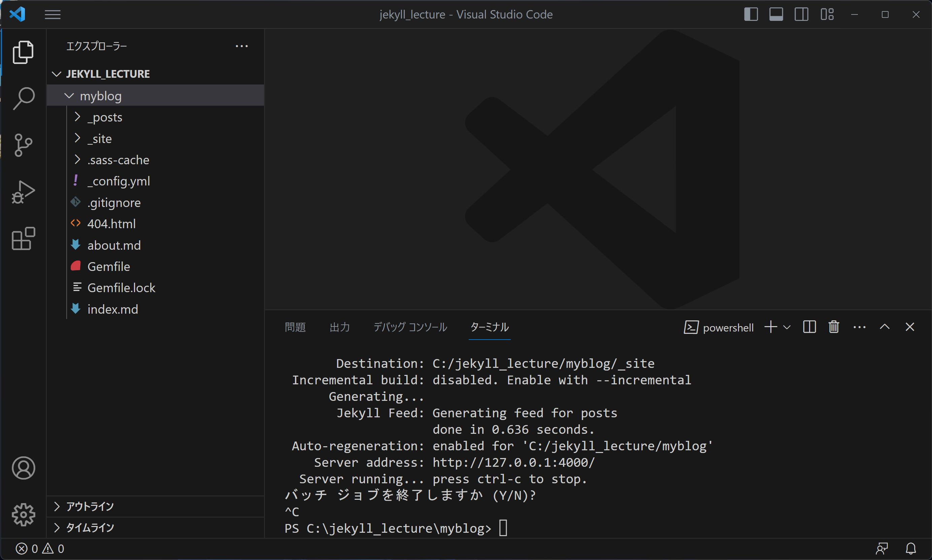This screenshot has height=560, width=932.
Task: Expand the _posts folder
Action: click(x=155, y=117)
